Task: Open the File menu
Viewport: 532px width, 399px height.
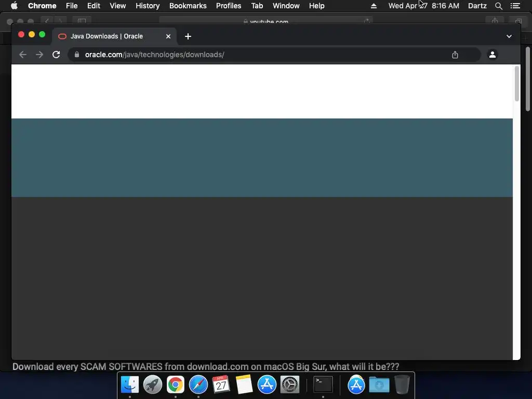Action: 72,6
